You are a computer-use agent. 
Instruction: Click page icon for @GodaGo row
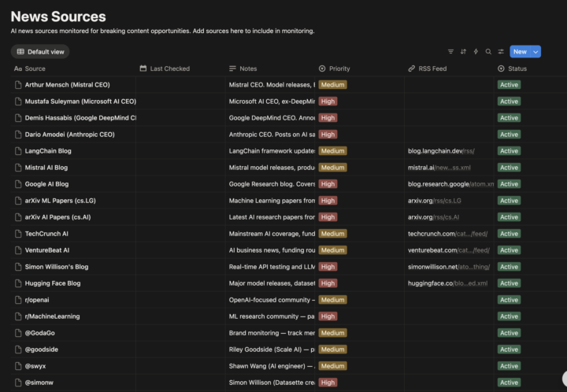pos(18,333)
